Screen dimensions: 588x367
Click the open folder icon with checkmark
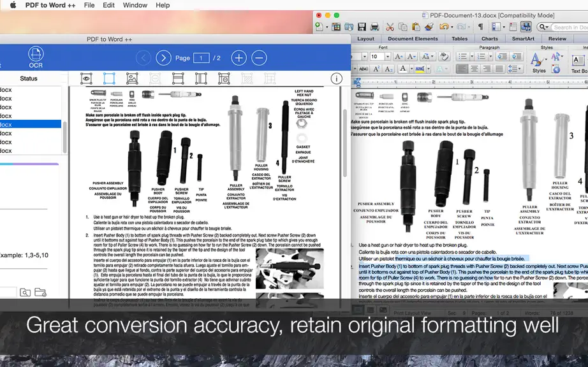(40, 292)
